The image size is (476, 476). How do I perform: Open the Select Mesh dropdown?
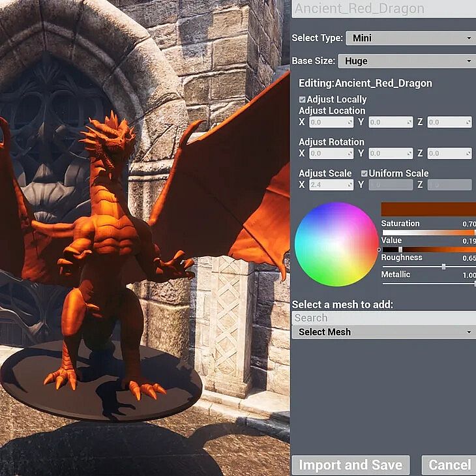pos(383,332)
